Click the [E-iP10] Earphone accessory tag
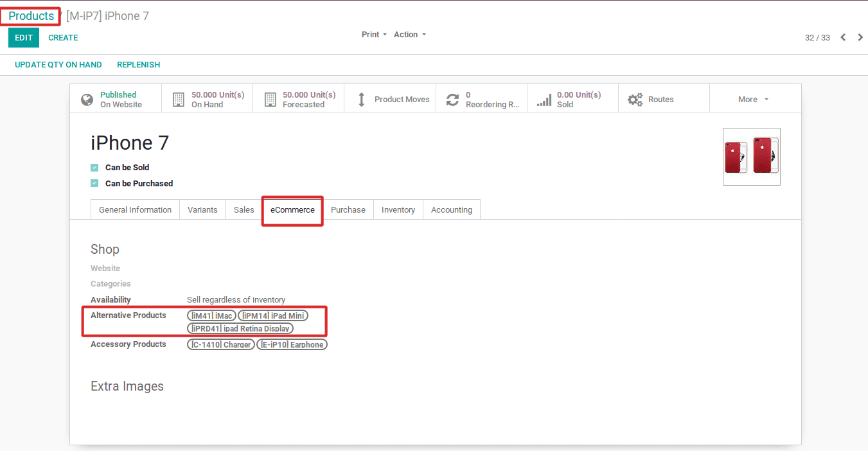The image size is (868, 451). [x=292, y=345]
